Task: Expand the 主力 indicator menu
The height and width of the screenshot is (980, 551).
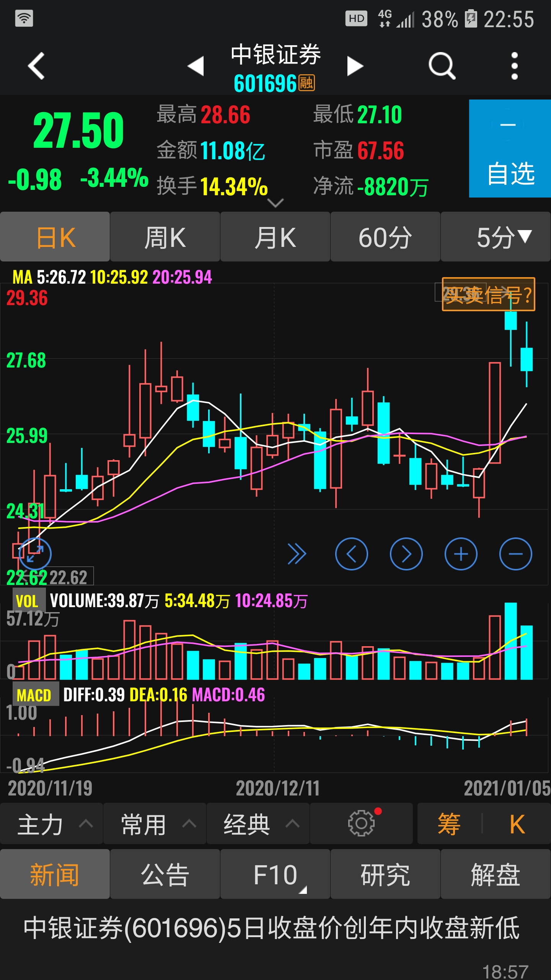Action: (x=51, y=824)
